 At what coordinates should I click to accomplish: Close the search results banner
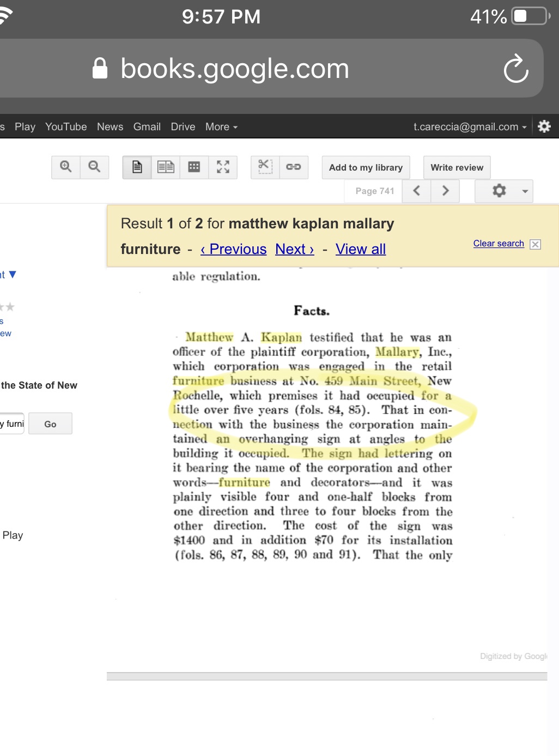536,244
